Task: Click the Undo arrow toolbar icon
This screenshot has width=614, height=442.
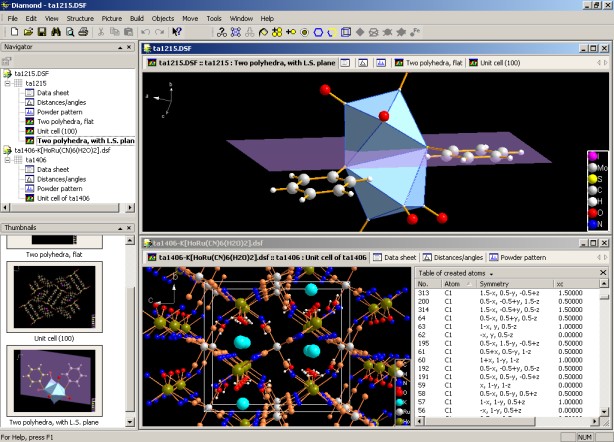Action: [x=146, y=32]
